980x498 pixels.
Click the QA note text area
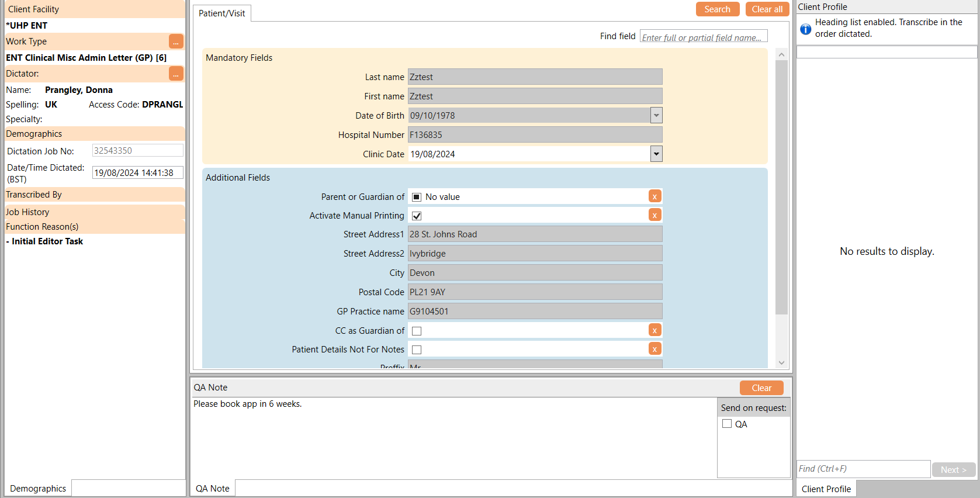tap(453, 437)
